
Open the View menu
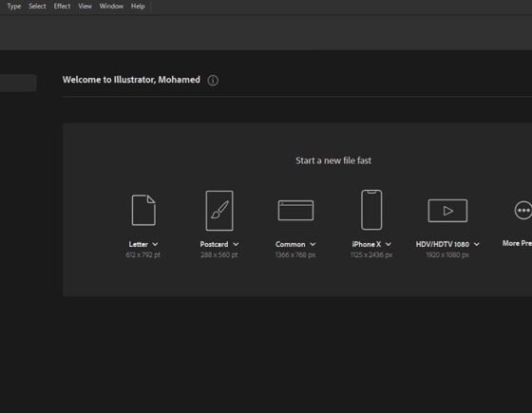pos(85,6)
